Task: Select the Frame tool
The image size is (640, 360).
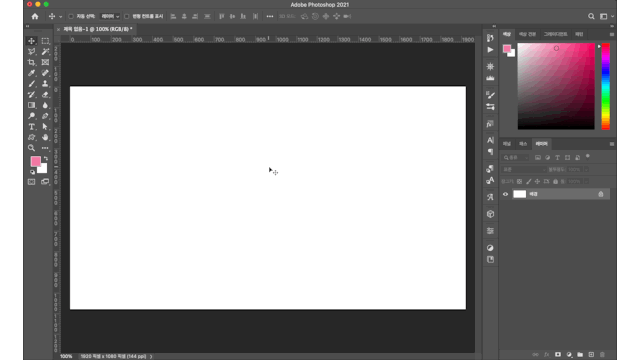Action: [x=45, y=62]
